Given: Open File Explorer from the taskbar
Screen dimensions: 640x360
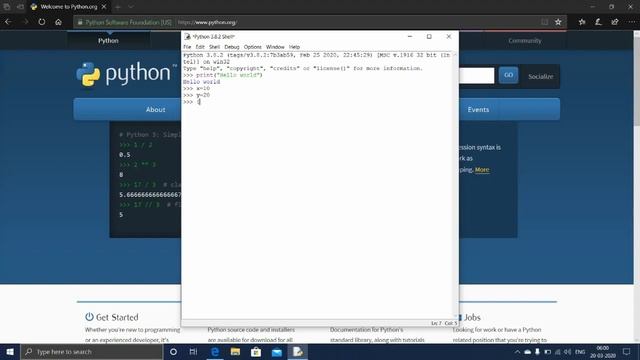Looking at the screenshot, I should point(235,351).
